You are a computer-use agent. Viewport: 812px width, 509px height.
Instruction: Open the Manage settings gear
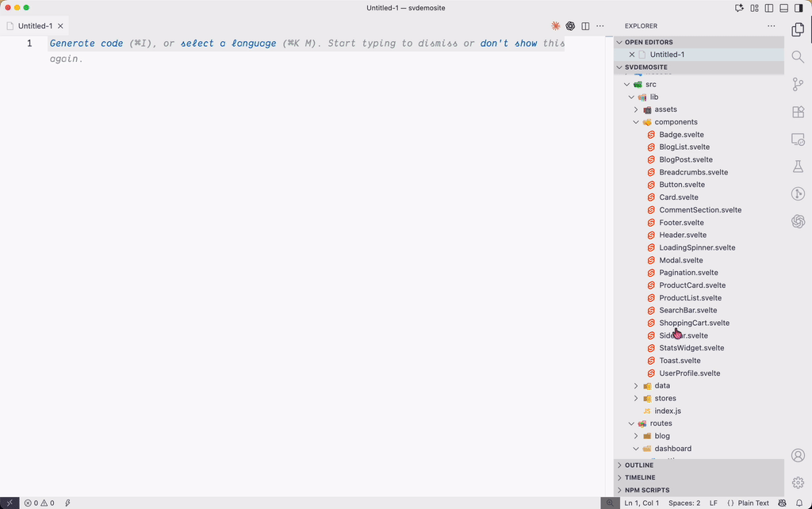798,483
